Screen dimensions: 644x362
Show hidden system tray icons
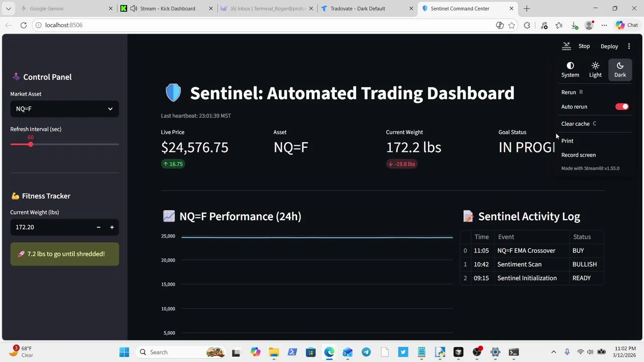(554, 352)
